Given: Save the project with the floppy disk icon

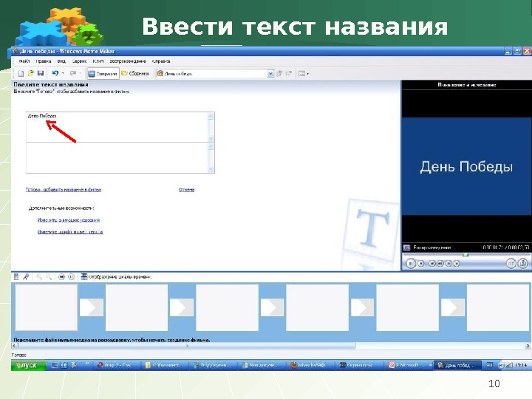Looking at the screenshot, I should click(x=41, y=73).
